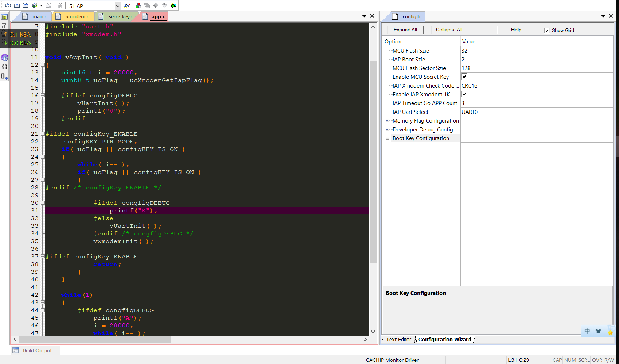619x364 pixels.
Task: Click the Help button in wizard
Action: point(516,30)
